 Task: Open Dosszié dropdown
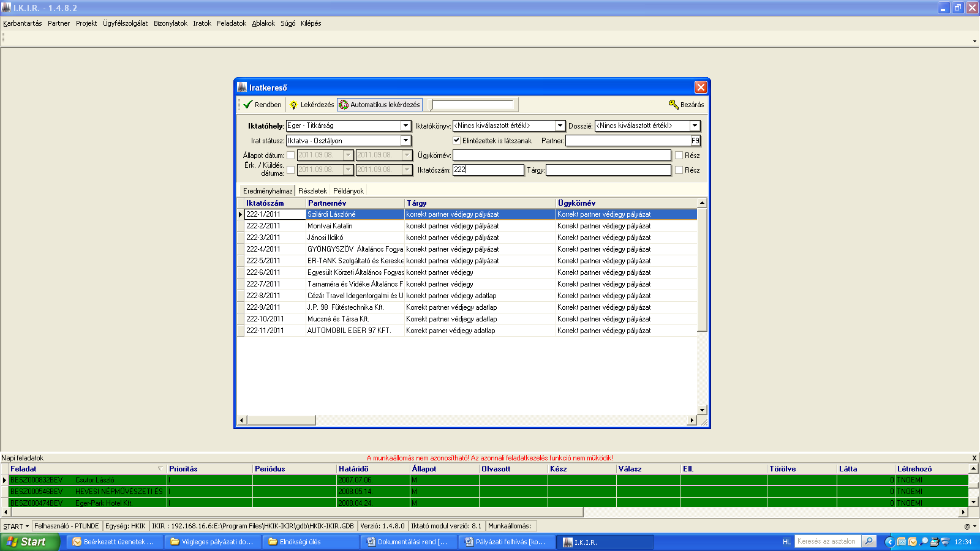695,126
